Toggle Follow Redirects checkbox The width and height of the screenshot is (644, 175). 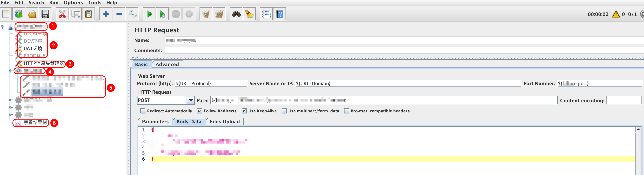200,111
